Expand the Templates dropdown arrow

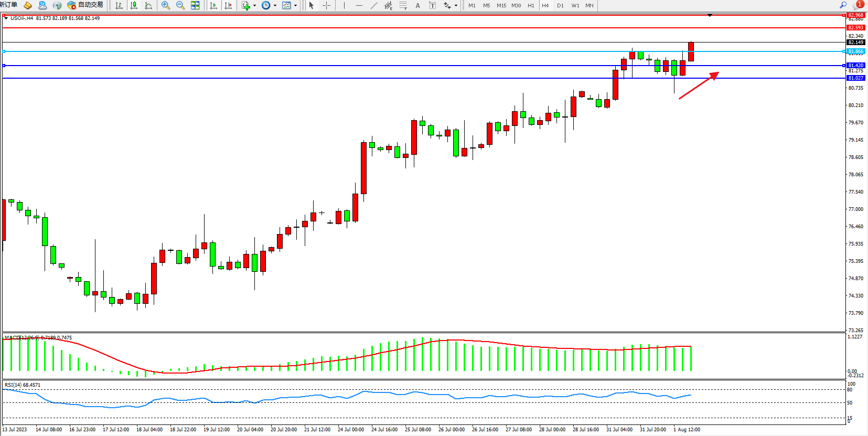pyautogui.click(x=295, y=6)
